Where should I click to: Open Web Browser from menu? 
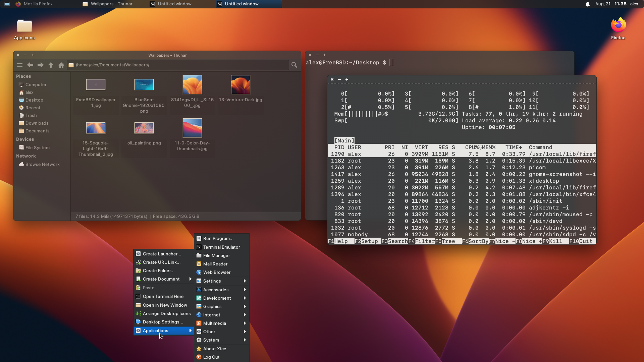coord(222,273)
